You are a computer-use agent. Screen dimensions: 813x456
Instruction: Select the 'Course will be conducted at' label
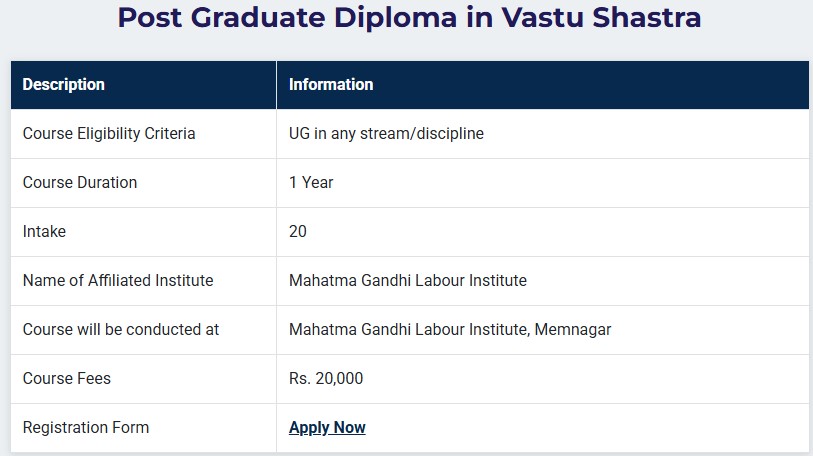click(x=121, y=330)
